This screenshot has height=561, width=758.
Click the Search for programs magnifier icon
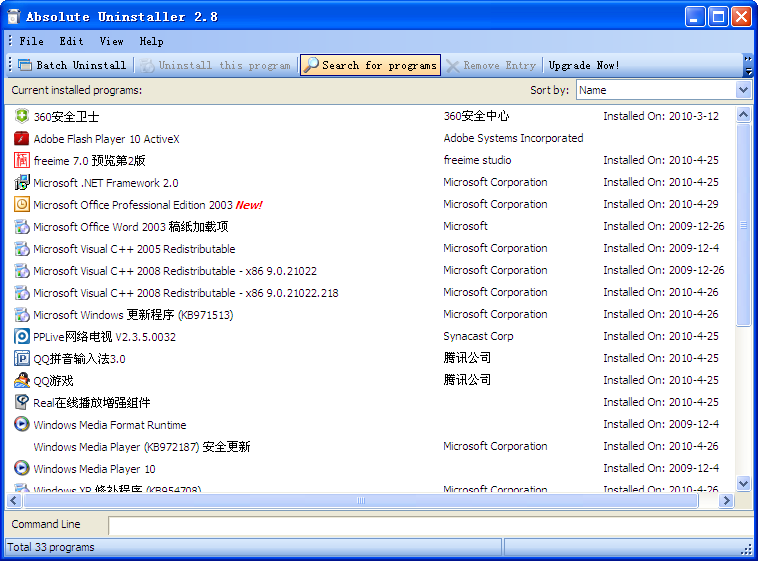pos(311,66)
